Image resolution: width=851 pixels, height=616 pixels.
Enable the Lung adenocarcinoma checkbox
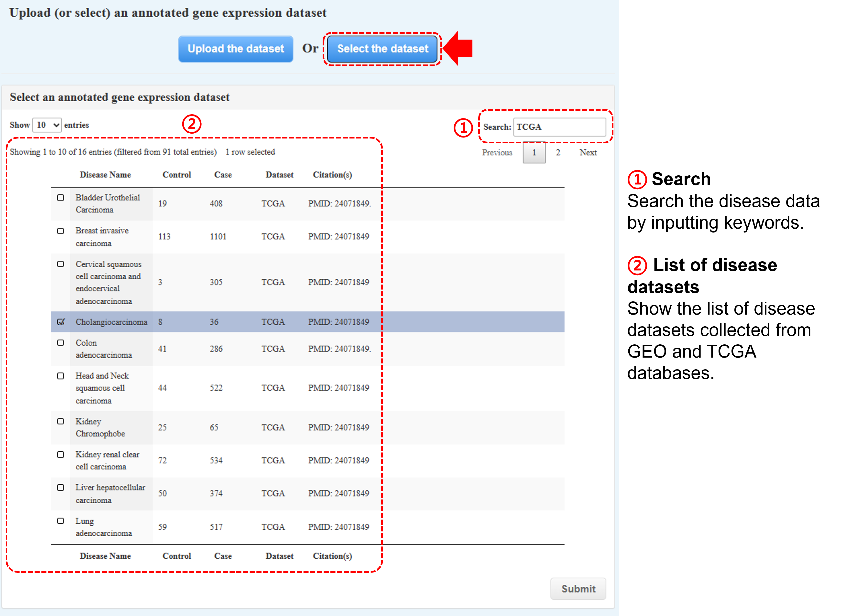(x=60, y=521)
